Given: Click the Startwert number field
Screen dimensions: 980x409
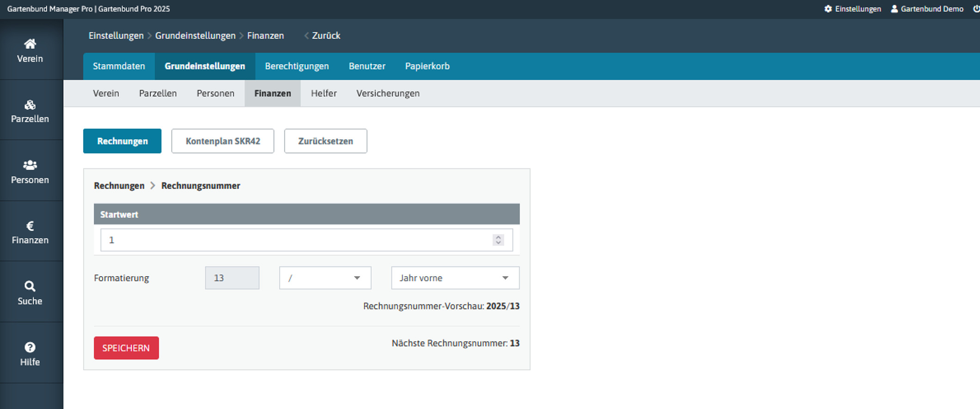Looking at the screenshot, I should pos(306,240).
